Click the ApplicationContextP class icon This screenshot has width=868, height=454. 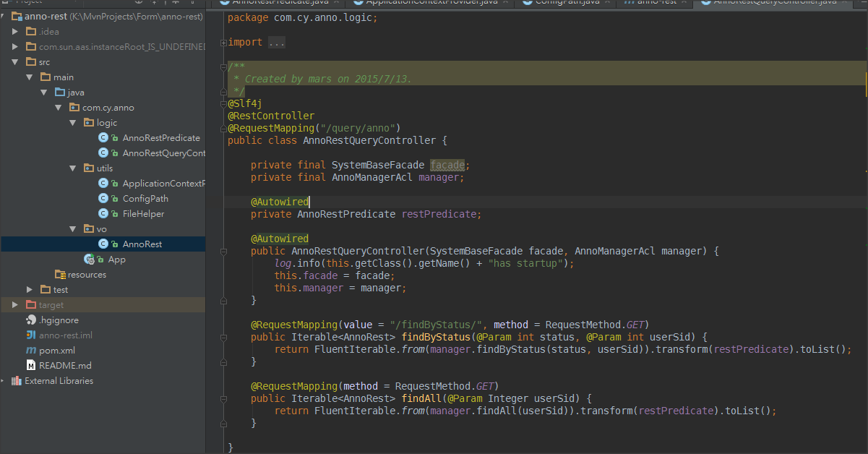pos(103,183)
